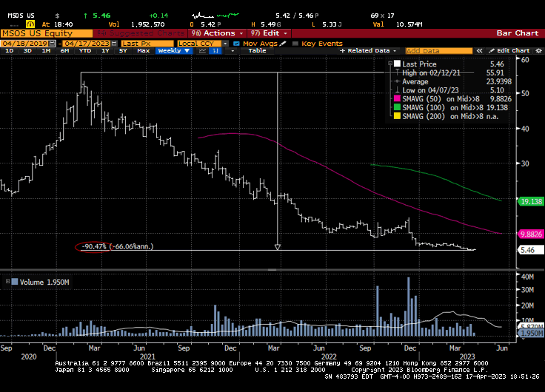Image resolution: width=545 pixels, height=392 pixels.
Task: Click the Last Px field selector
Action: click(147, 44)
